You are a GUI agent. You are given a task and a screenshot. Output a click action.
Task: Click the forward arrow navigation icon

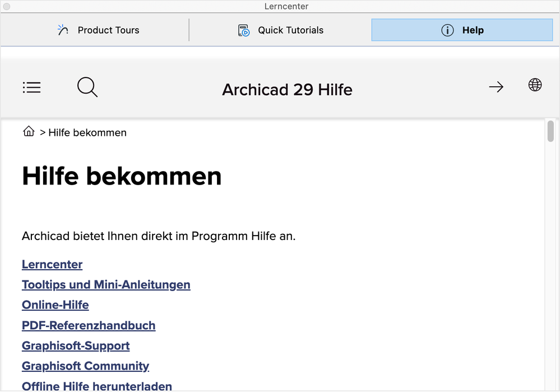click(496, 87)
